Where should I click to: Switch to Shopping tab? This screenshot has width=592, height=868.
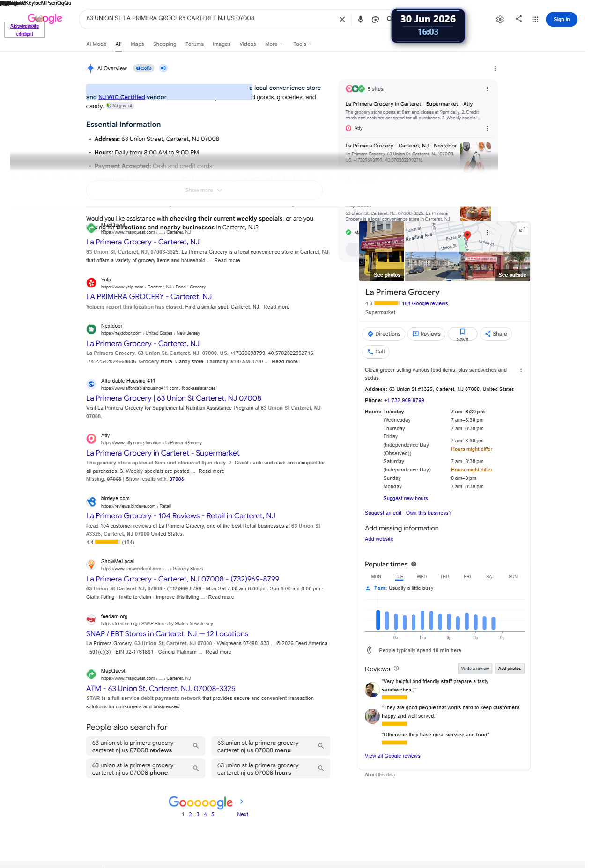point(164,44)
